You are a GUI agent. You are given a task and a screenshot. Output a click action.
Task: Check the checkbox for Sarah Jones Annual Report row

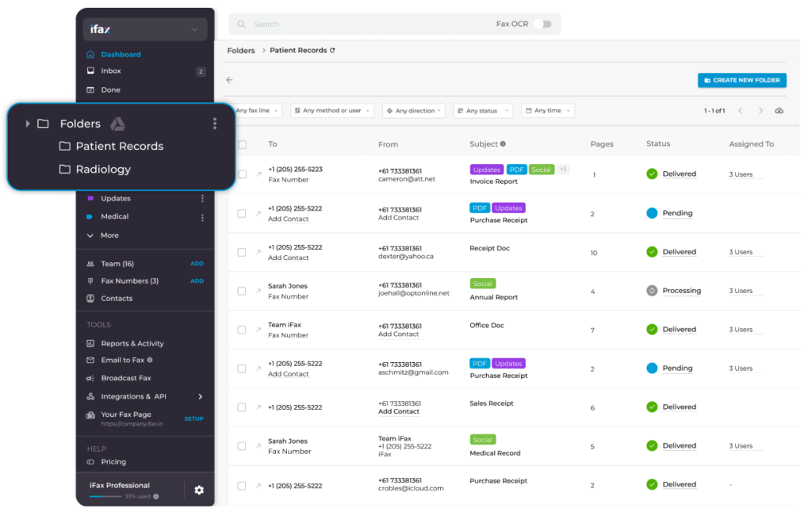pyautogui.click(x=242, y=290)
